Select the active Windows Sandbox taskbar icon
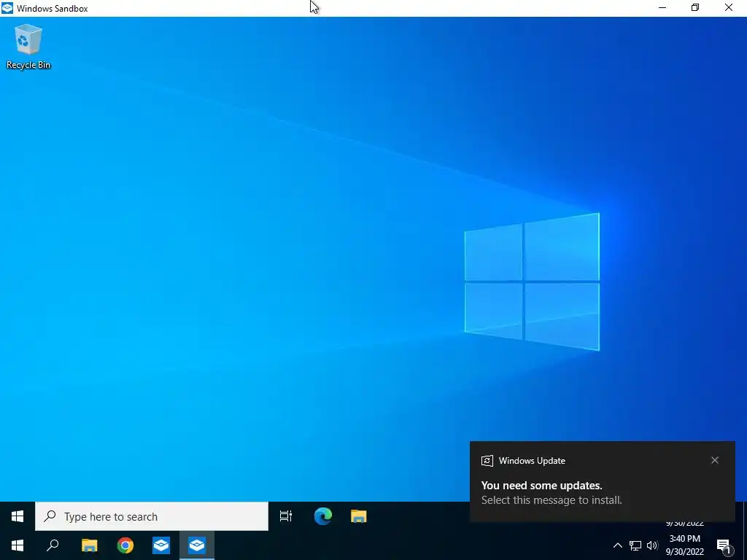The width and height of the screenshot is (747, 560). 197,545
